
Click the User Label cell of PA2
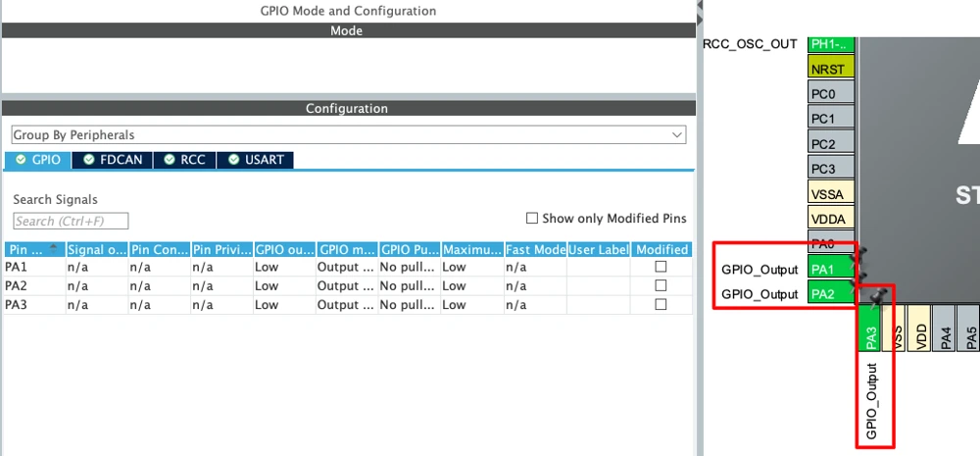(x=599, y=286)
